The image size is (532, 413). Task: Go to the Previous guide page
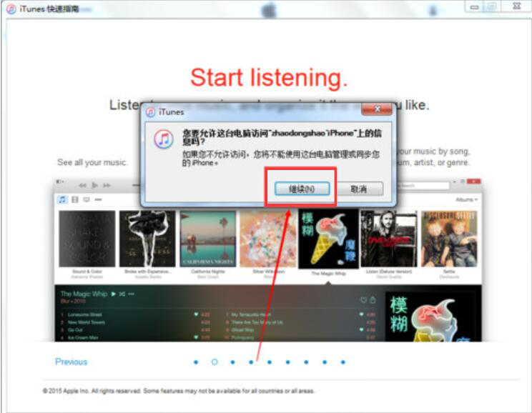(71, 362)
